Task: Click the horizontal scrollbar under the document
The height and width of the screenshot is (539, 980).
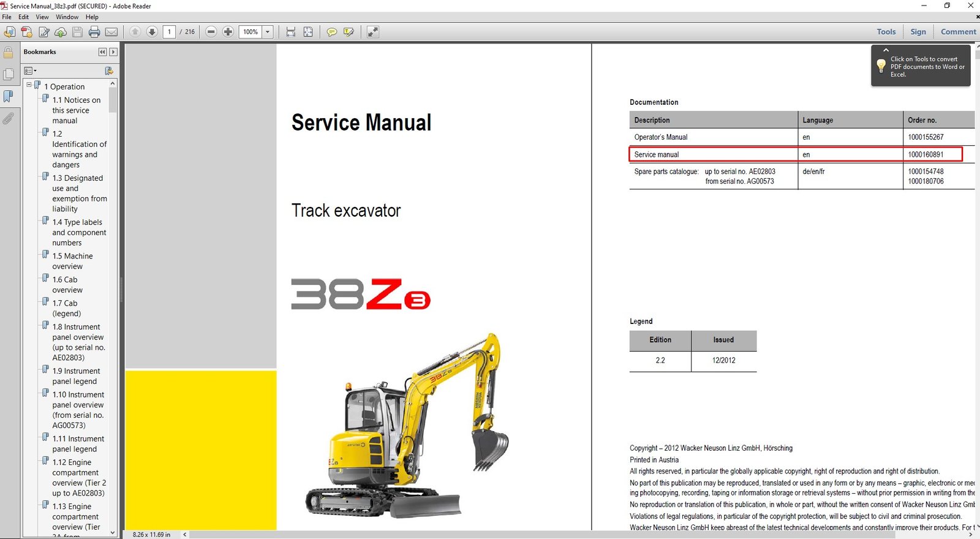Action: click(551, 535)
